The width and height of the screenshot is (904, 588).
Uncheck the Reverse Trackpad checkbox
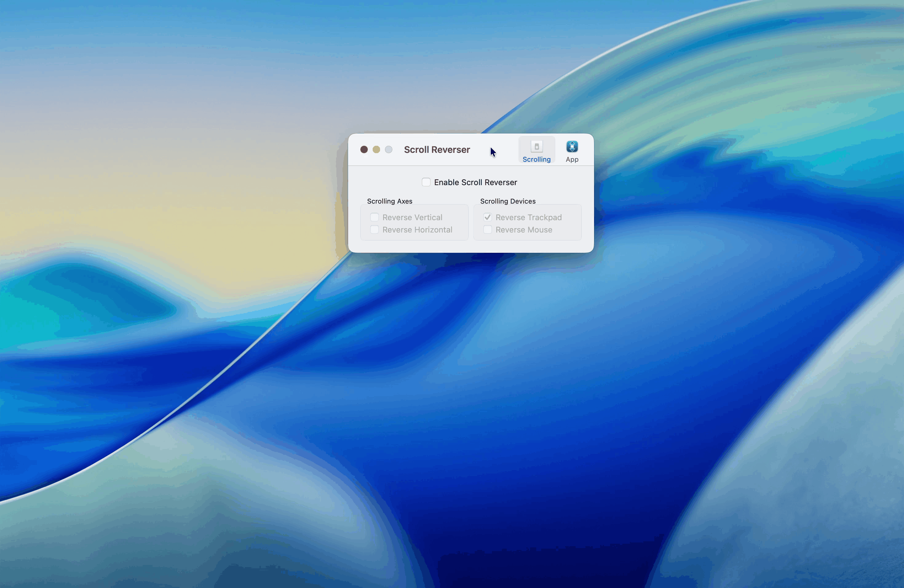point(487,217)
